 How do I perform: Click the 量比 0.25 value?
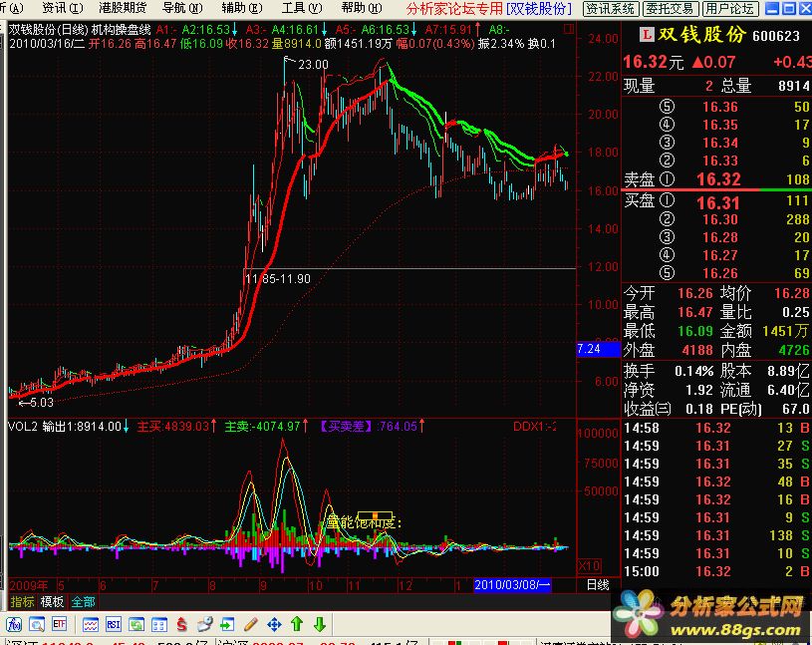[x=795, y=312]
